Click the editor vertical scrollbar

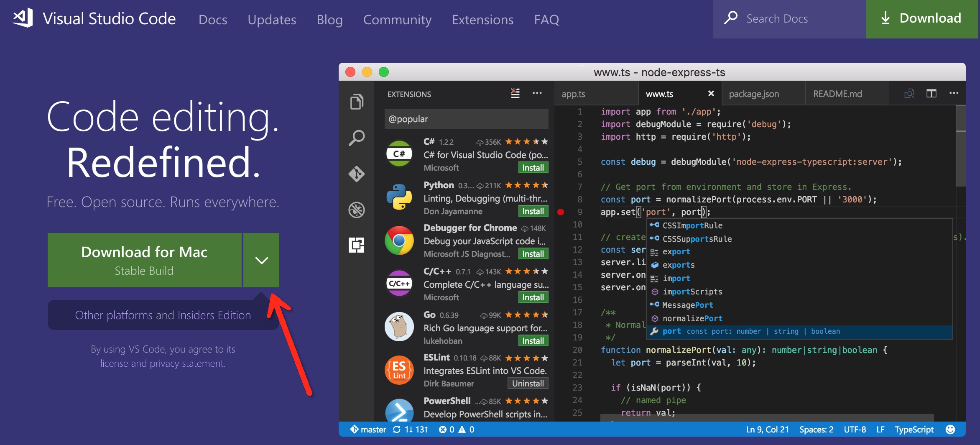tap(960, 251)
